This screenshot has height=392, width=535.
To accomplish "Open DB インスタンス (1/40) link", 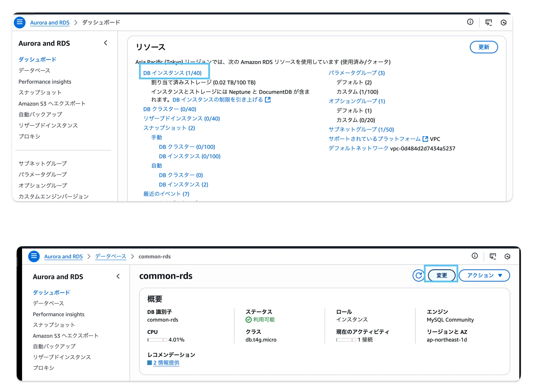I will pyautogui.click(x=172, y=73).
